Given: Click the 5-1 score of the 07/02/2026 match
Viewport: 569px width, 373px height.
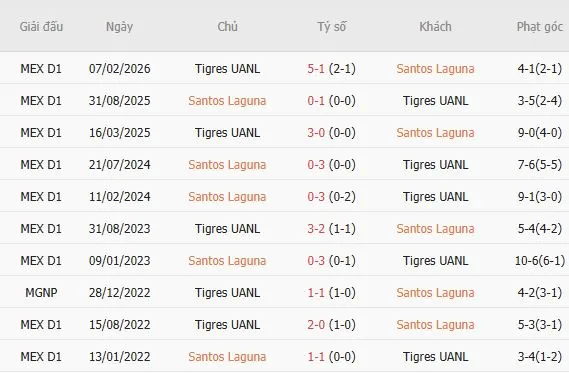Looking at the screenshot, I should [x=316, y=69].
